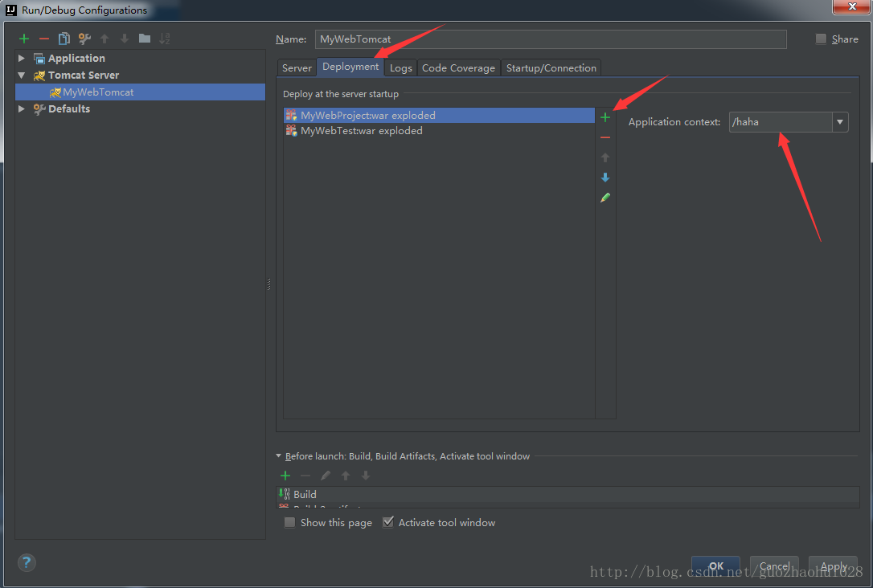Move configuration up in left toolbar
The height and width of the screenshot is (588, 873).
pyautogui.click(x=105, y=39)
